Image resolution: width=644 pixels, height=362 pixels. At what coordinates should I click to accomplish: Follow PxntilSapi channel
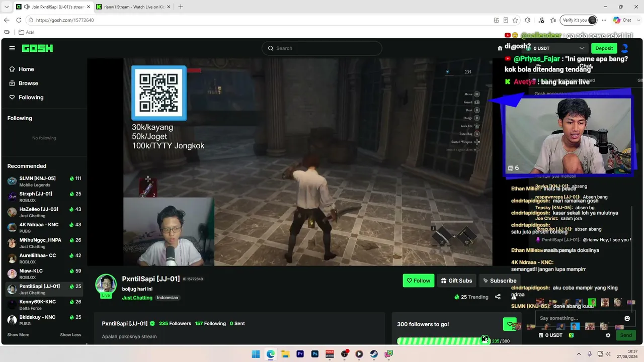tap(419, 281)
